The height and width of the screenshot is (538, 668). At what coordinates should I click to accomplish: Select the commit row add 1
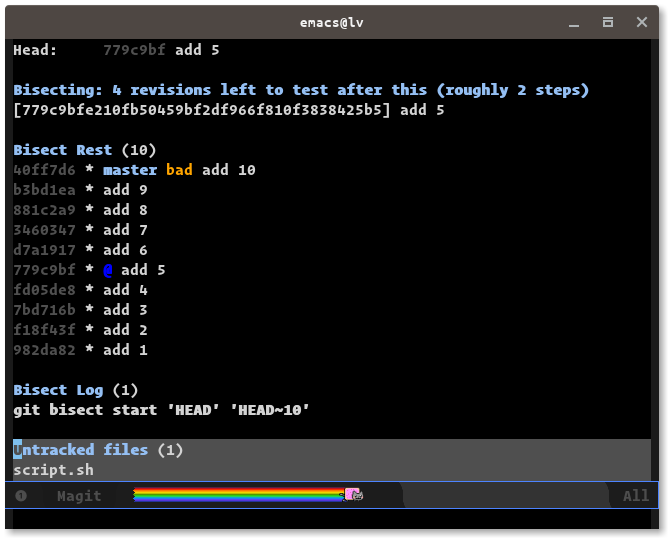81,350
